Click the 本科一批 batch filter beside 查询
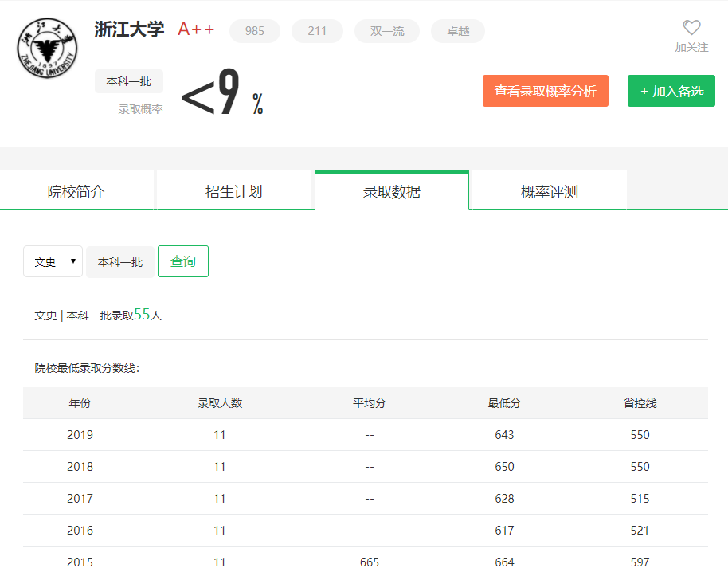The image size is (728, 584). [120, 262]
